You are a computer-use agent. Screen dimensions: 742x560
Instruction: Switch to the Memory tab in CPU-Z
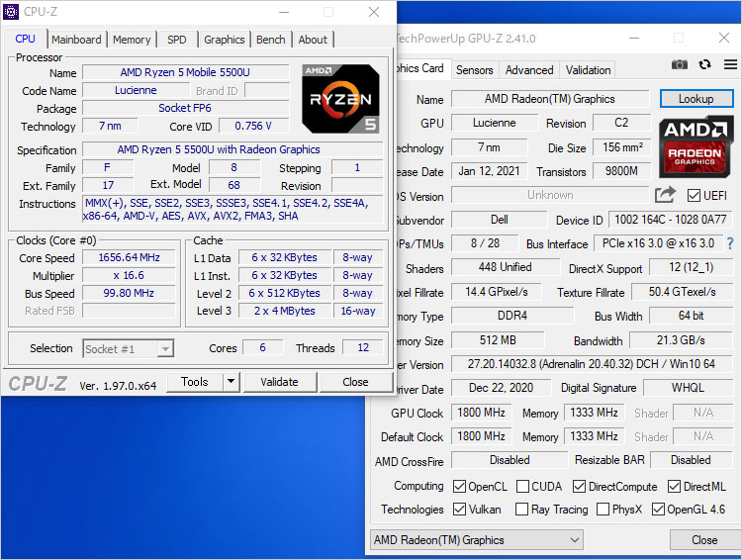(x=132, y=40)
